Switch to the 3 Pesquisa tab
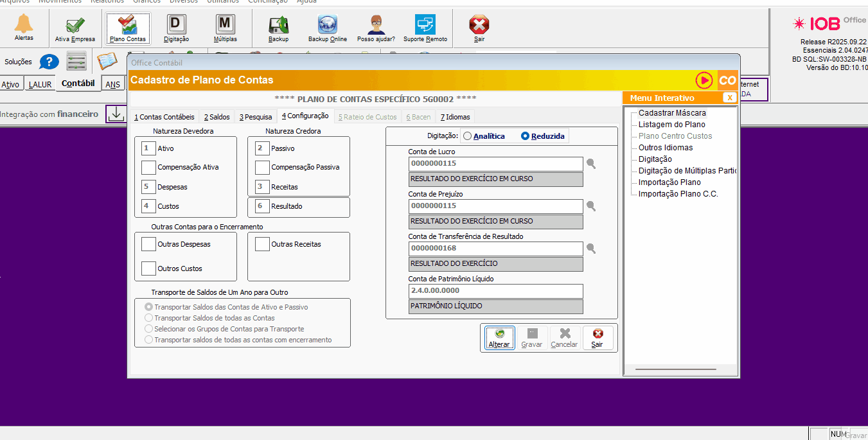This screenshot has width=868, height=440. [256, 117]
